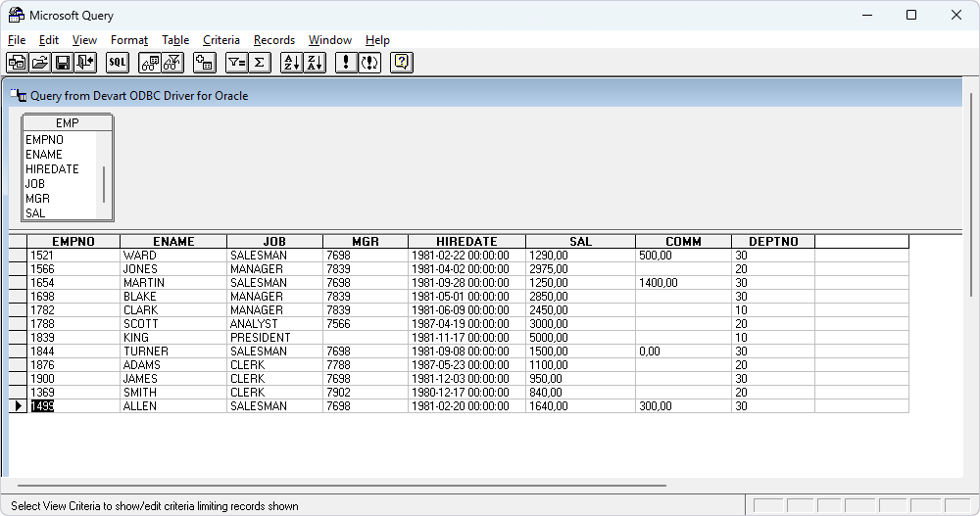The width and height of the screenshot is (980, 516).
Task: Click salary cell 5000,00
Action: tap(580, 338)
